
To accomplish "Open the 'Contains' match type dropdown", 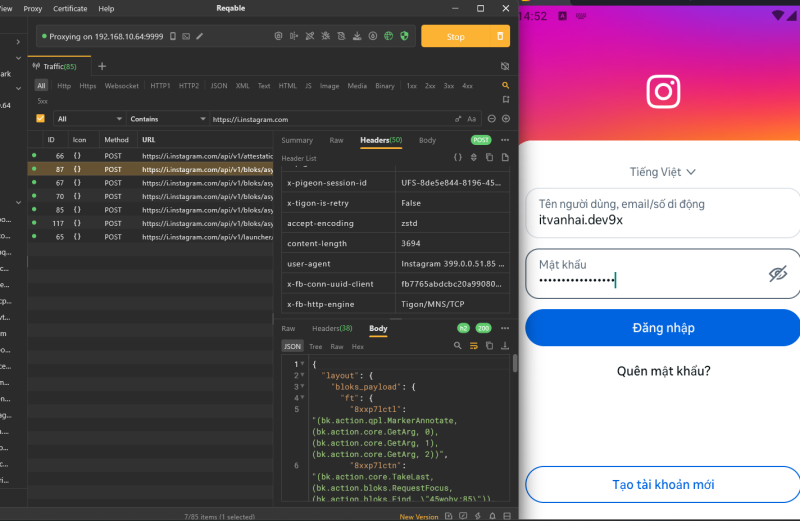I will (166, 119).
